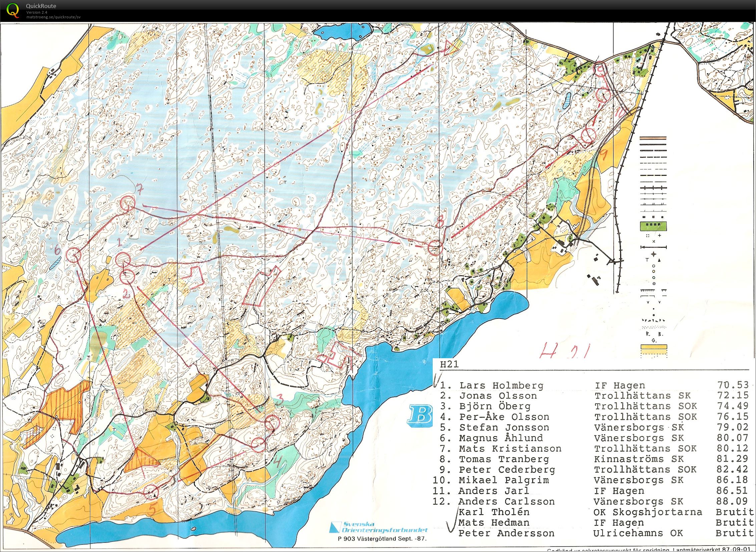756x552 pixels.
Task: Select result row Stefan Jonsson
Action: click(x=594, y=427)
